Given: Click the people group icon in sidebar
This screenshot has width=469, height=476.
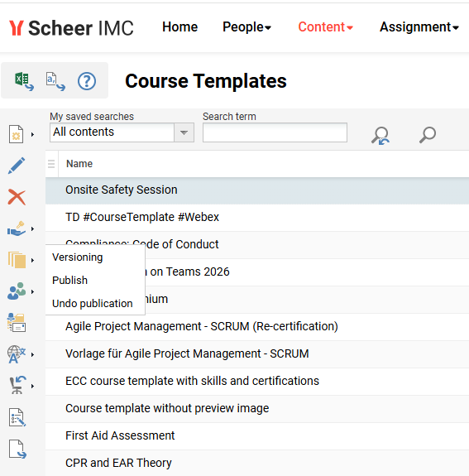Looking at the screenshot, I should pyautogui.click(x=17, y=291).
